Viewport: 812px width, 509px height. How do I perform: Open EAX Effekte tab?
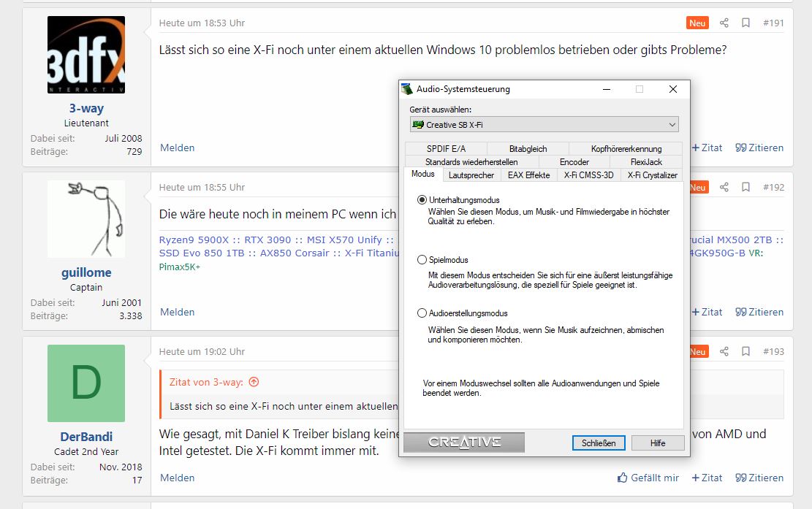click(528, 175)
